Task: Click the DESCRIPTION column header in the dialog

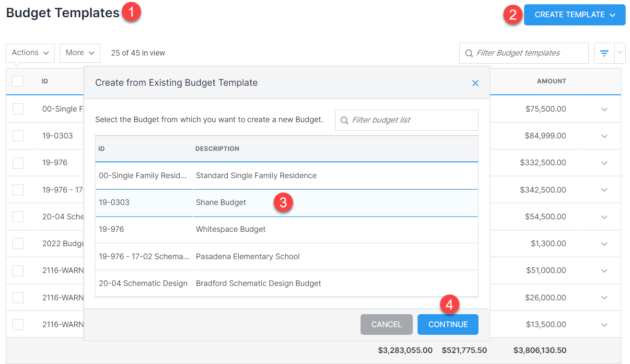Action: tap(217, 148)
